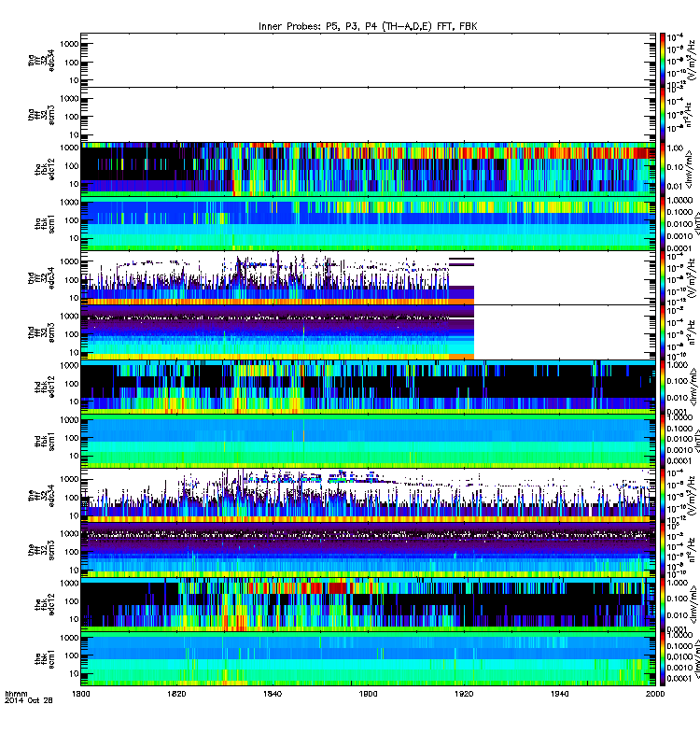The height and width of the screenshot is (747, 700).
Task: Click the color bar beside the thd fbk edc12 panel
Action: [x=663, y=387]
